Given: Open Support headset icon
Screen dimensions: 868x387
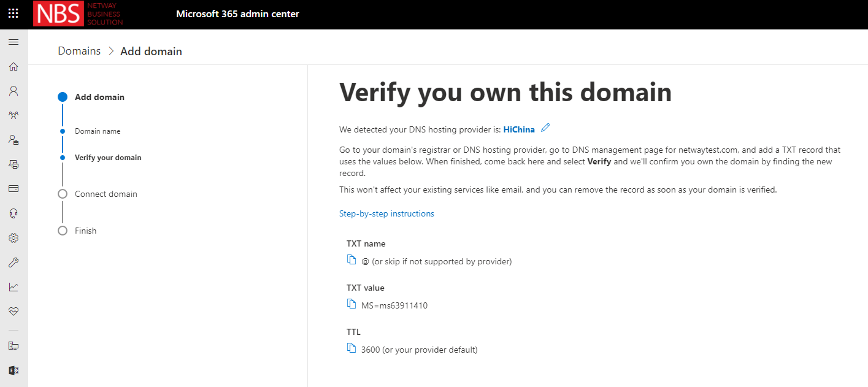Looking at the screenshot, I should 13,213.
